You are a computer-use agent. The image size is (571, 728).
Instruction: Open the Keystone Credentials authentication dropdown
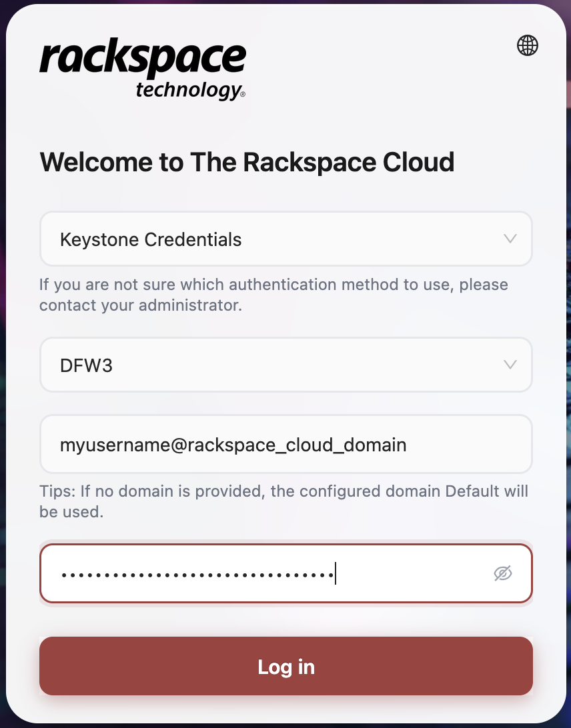click(285, 239)
